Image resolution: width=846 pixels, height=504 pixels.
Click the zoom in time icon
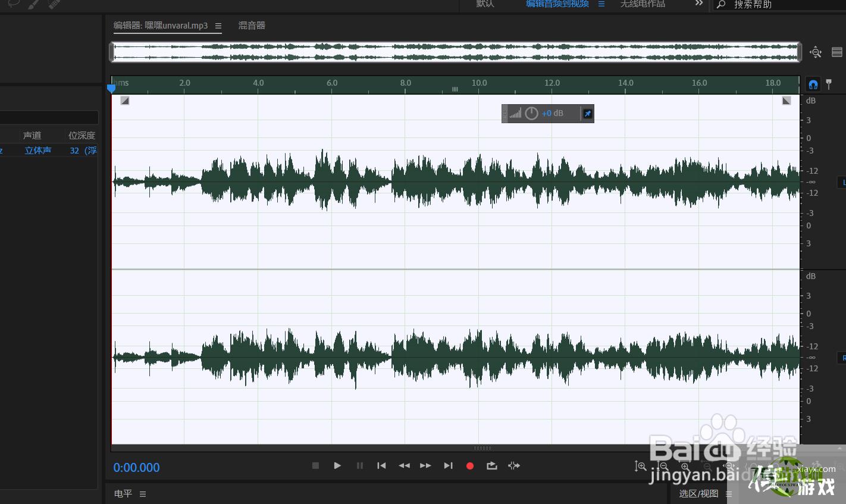click(x=685, y=467)
